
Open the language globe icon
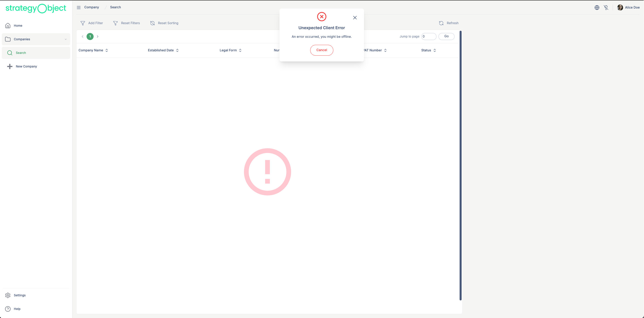click(597, 8)
